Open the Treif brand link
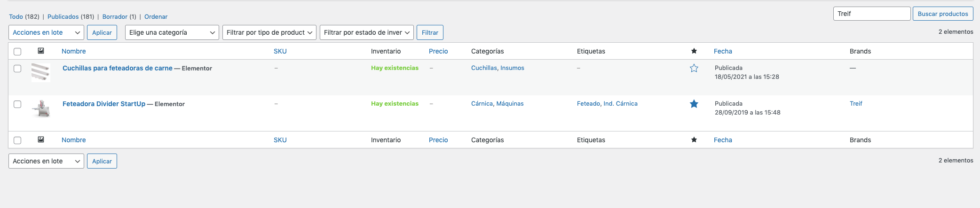 pyautogui.click(x=856, y=104)
